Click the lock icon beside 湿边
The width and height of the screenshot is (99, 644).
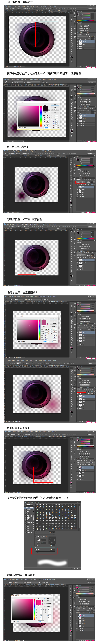point(34,526)
